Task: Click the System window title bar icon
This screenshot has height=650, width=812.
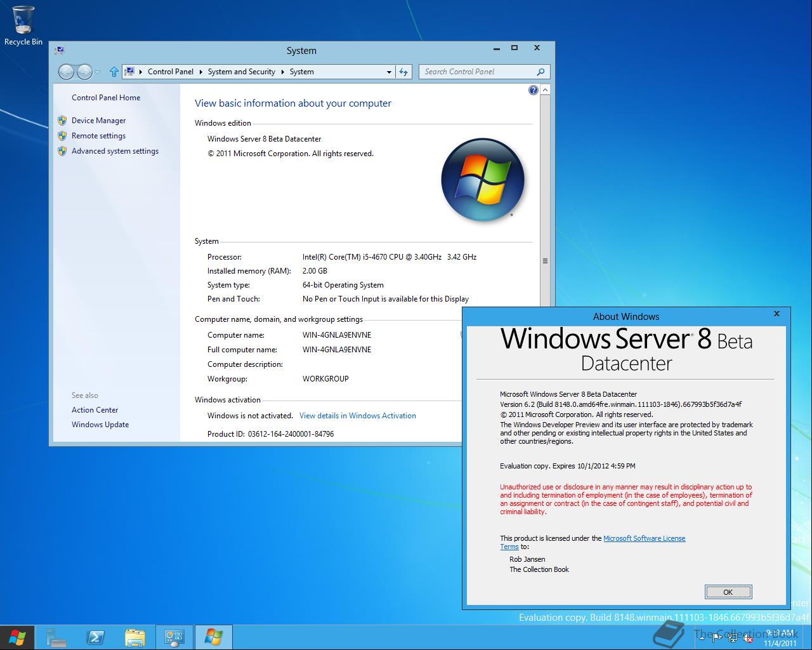Action: 59,50
